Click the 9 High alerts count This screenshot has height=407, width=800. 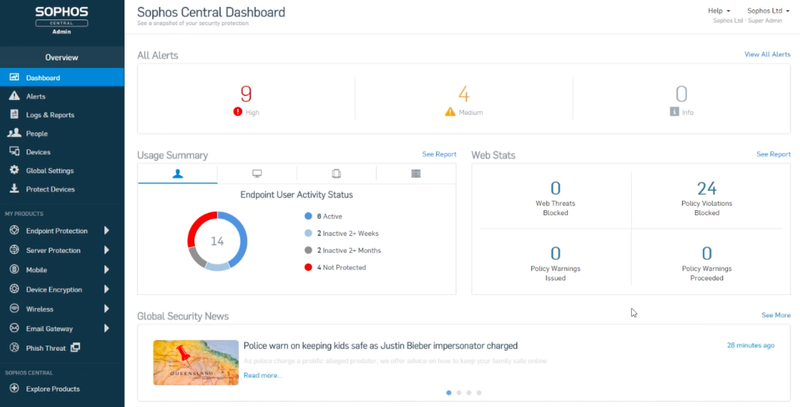(x=246, y=94)
